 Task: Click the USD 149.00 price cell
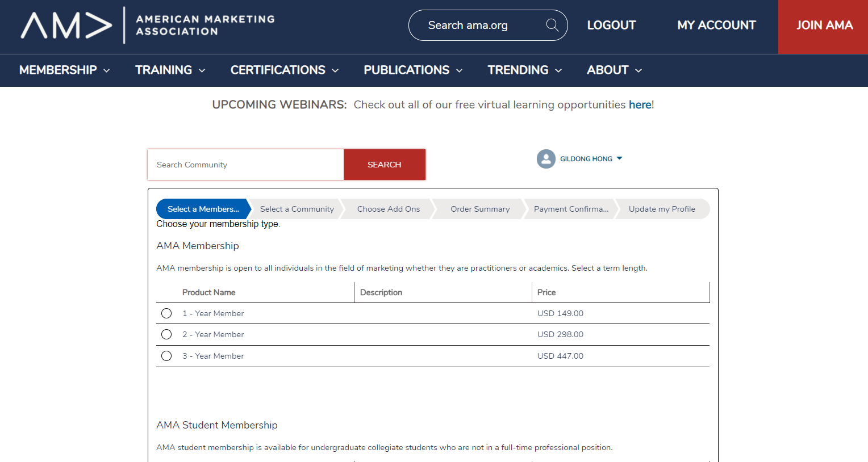560,313
